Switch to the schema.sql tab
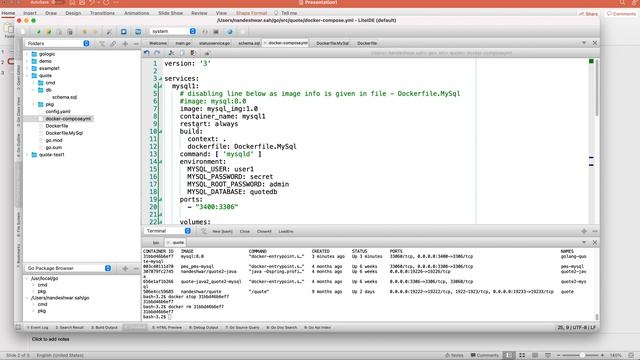This screenshot has height=360, width=640. pos(249,43)
